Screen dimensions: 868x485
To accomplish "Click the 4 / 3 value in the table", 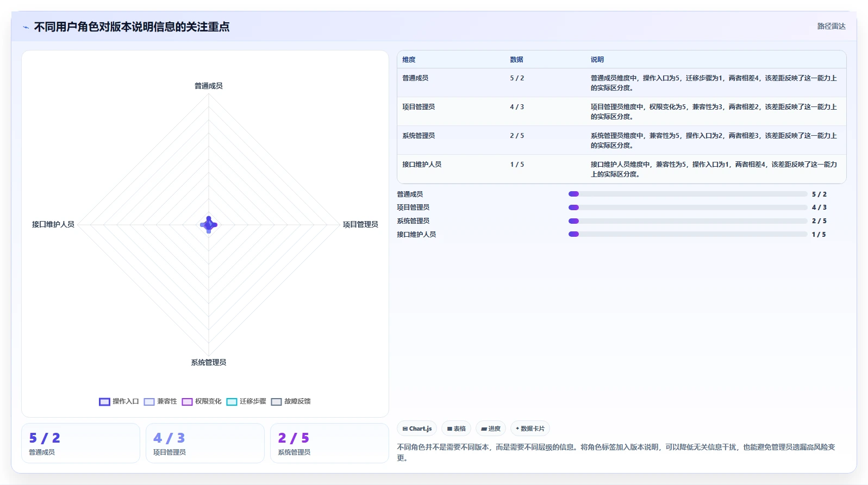I will [x=517, y=107].
